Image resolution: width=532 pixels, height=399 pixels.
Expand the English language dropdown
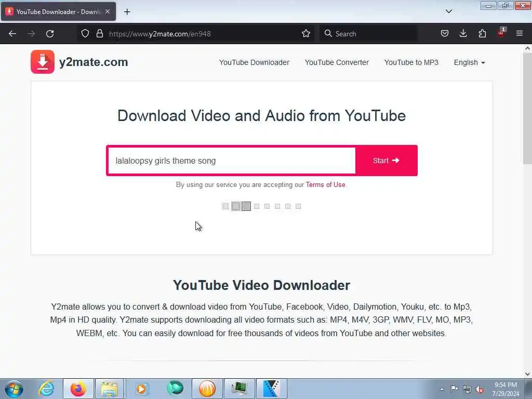click(469, 62)
